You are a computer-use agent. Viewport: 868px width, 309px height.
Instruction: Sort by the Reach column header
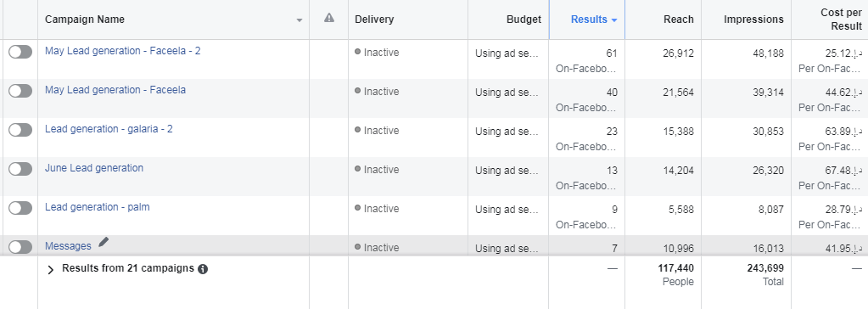pyautogui.click(x=679, y=20)
